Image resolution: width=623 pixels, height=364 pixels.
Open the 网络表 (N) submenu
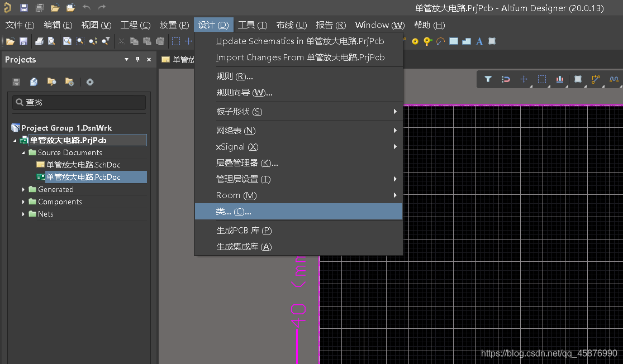[x=298, y=131]
